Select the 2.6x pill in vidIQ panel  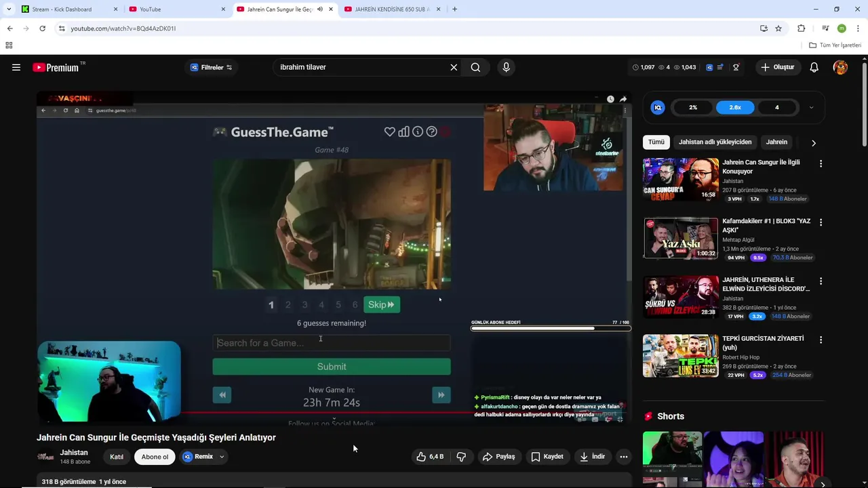click(x=735, y=107)
